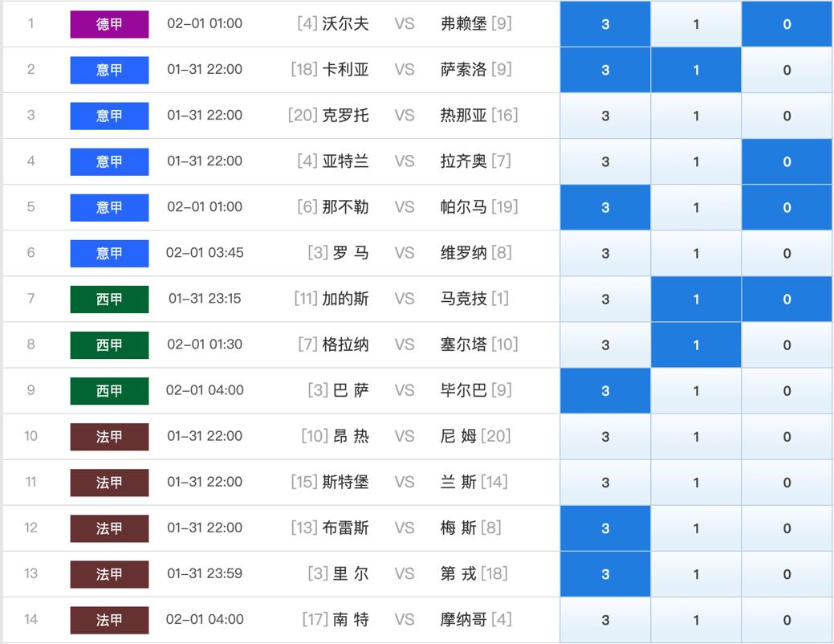Click kickoff time 01-31 23:15

click(205, 298)
